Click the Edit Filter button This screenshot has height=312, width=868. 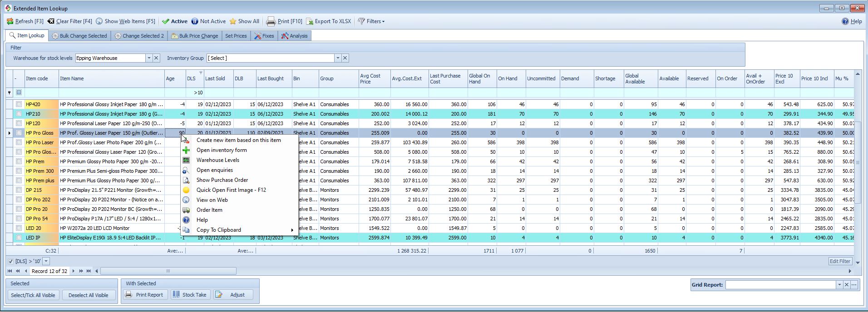coord(840,261)
